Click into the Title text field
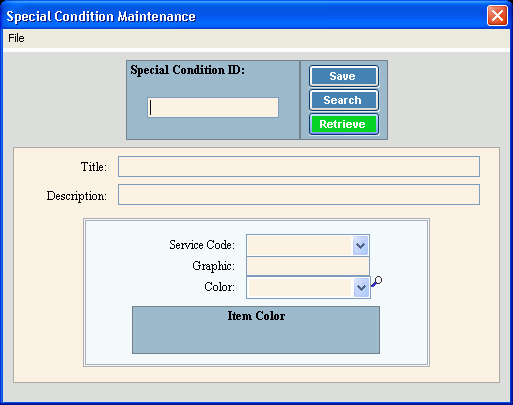Image resolution: width=513 pixels, height=405 pixels. coord(299,166)
